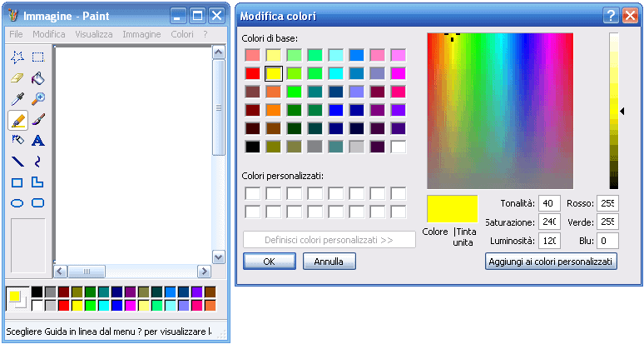Click the Luminosità value field
This screenshot has height=344, width=644.
click(x=549, y=241)
